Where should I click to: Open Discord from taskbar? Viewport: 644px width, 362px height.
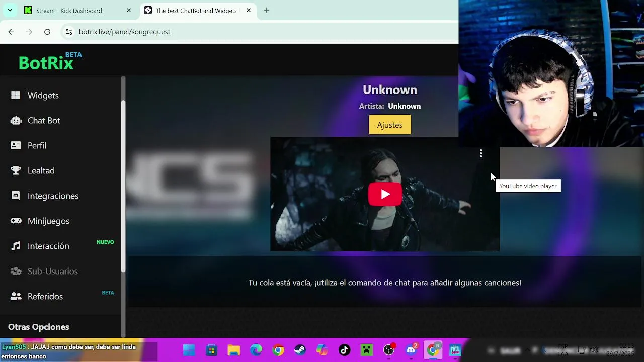click(411, 350)
